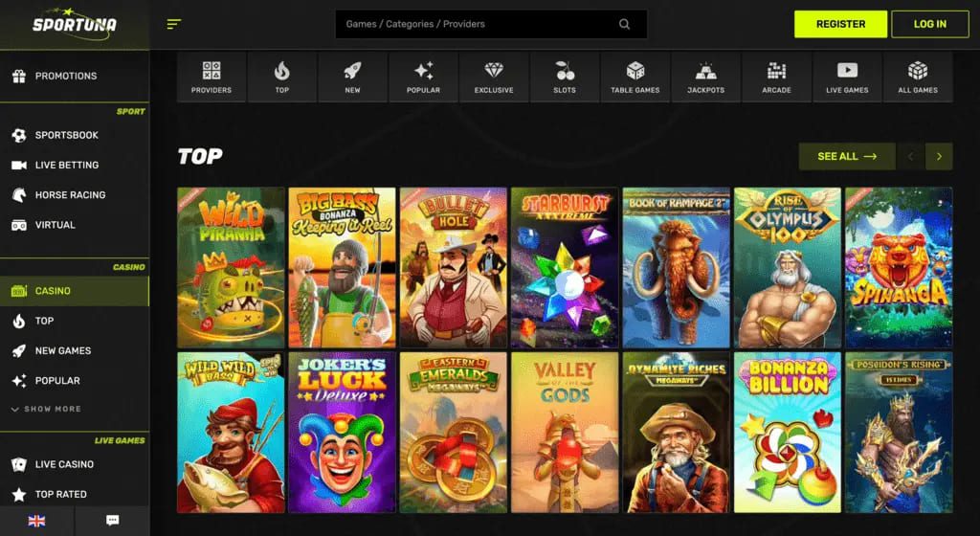Go to previous Top games arrow
The width and height of the screenshot is (980, 536).
point(910,156)
